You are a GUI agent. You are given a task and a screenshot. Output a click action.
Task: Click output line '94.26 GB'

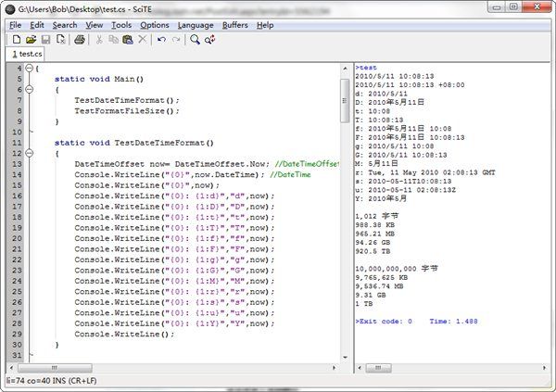click(373, 243)
